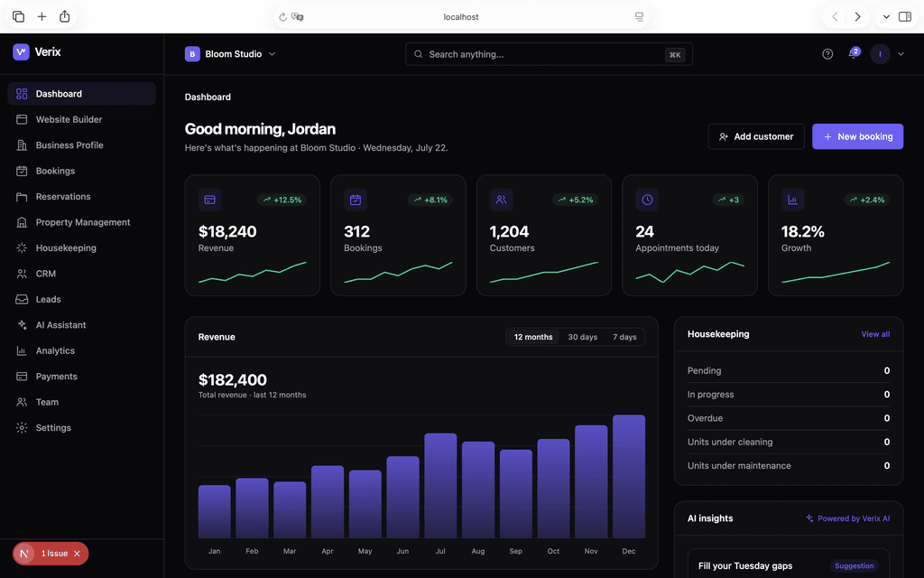Click the New booking button
Viewport: 924px width, 578px height.
[857, 136]
